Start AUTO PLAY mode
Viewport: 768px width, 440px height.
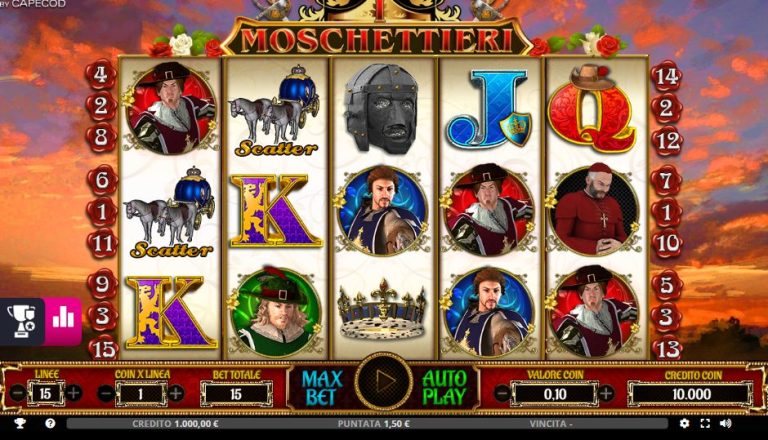coord(444,388)
